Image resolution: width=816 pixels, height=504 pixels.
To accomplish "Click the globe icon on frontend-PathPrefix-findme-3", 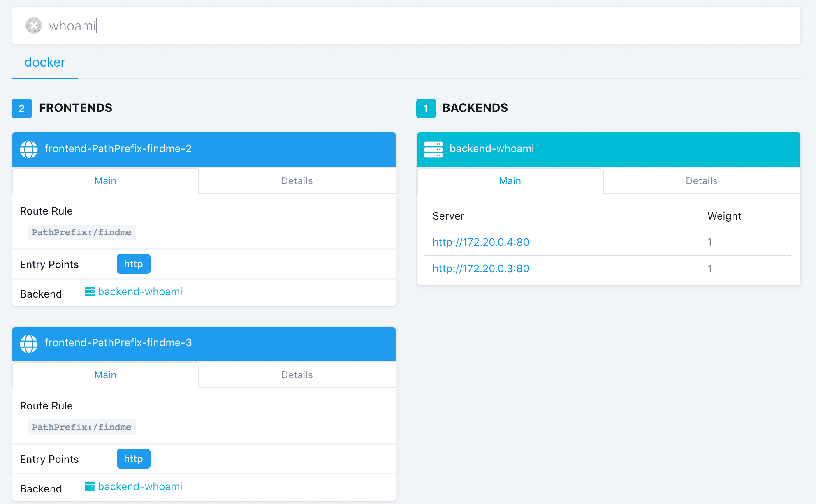I will click(x=29, y=344).
